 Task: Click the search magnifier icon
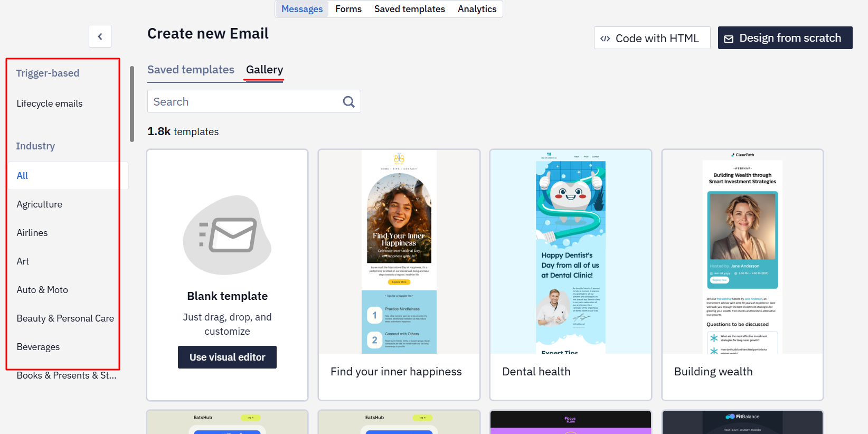(348, 101)
